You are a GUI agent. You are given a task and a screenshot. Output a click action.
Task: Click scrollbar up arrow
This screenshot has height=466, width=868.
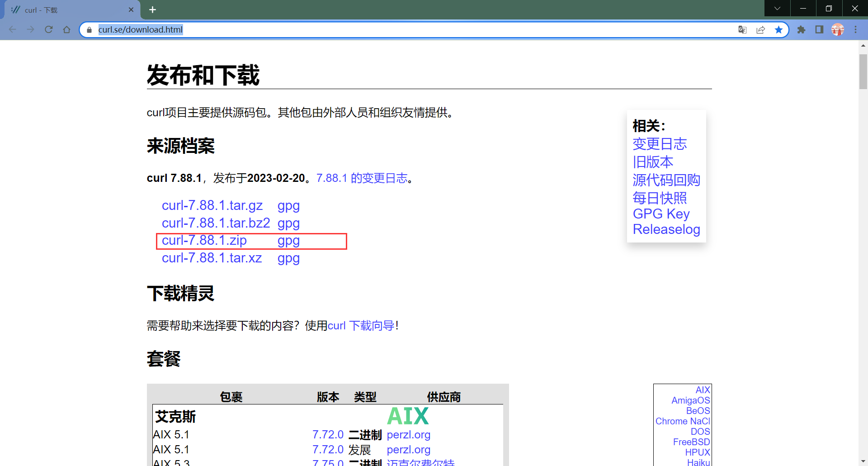point(863,45)
